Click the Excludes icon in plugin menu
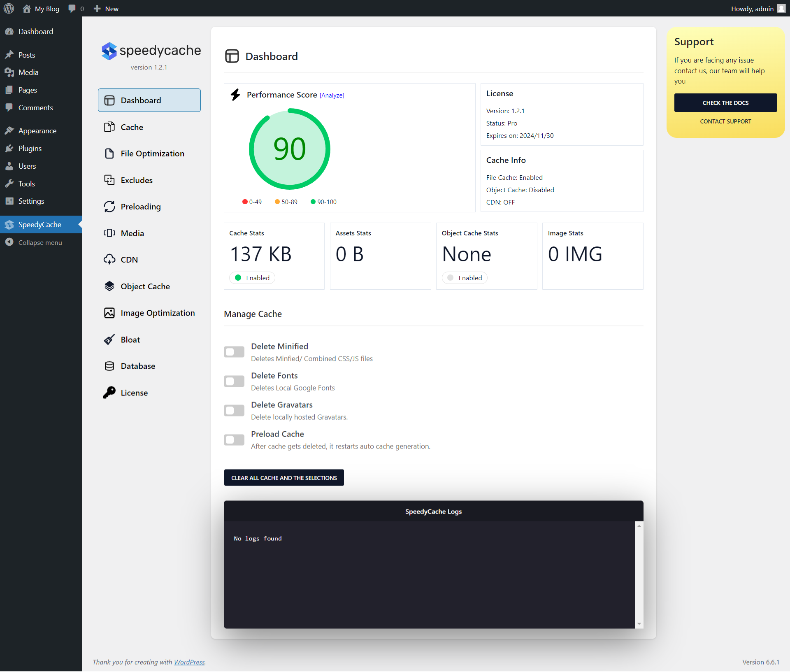This screenshot has height=672, width=790. click(109, 180)
